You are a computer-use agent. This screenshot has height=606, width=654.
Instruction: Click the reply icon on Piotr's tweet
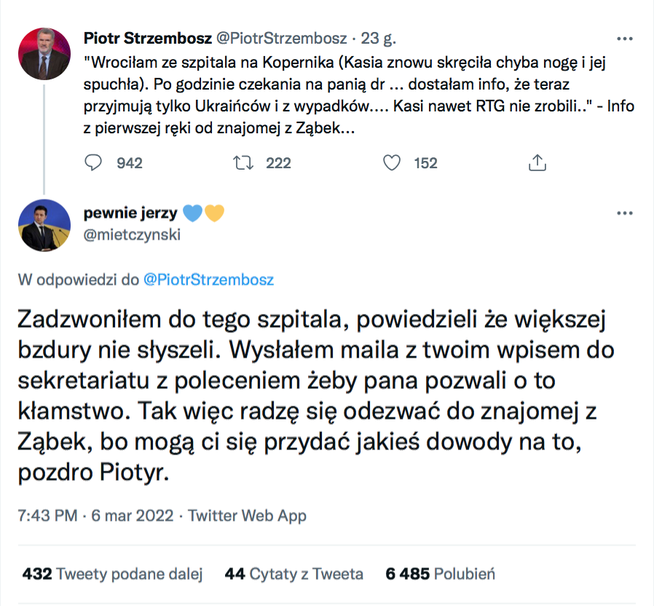93,163
